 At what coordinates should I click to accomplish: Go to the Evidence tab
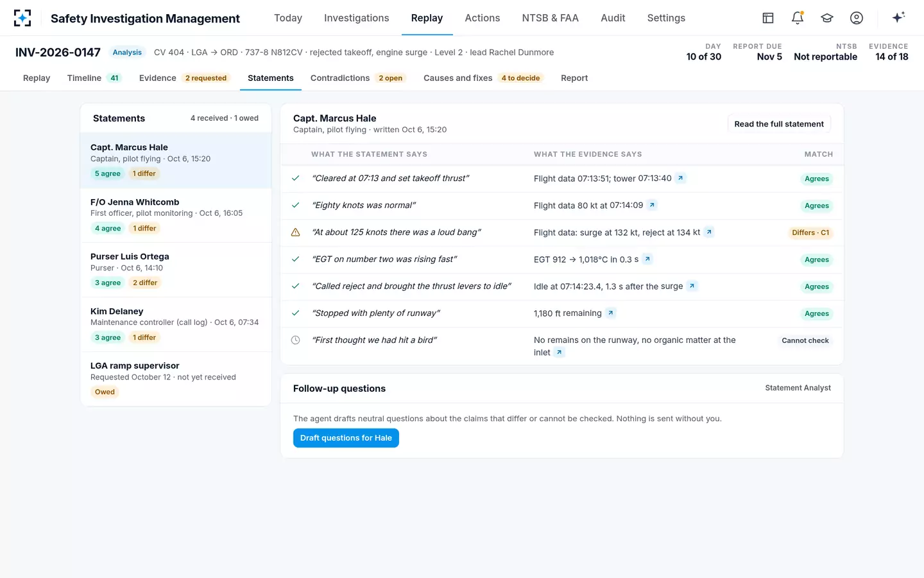point(184,78)
